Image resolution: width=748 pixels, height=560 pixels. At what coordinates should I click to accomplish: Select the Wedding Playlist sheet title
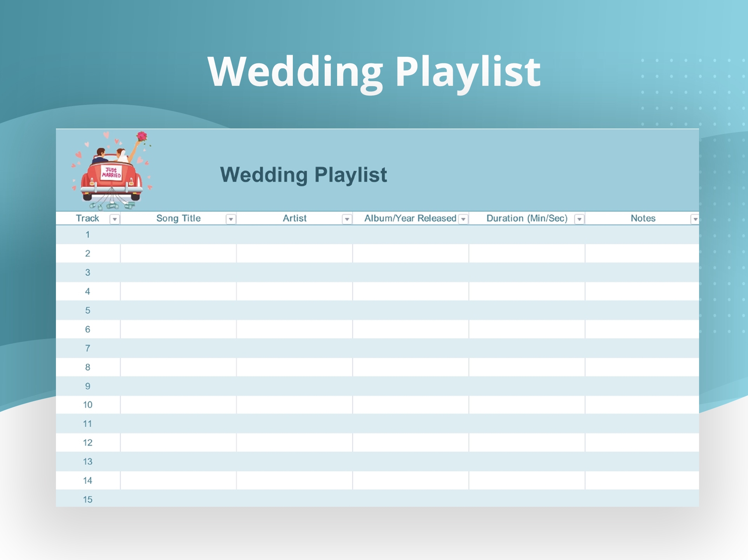[x=303, y=175]
